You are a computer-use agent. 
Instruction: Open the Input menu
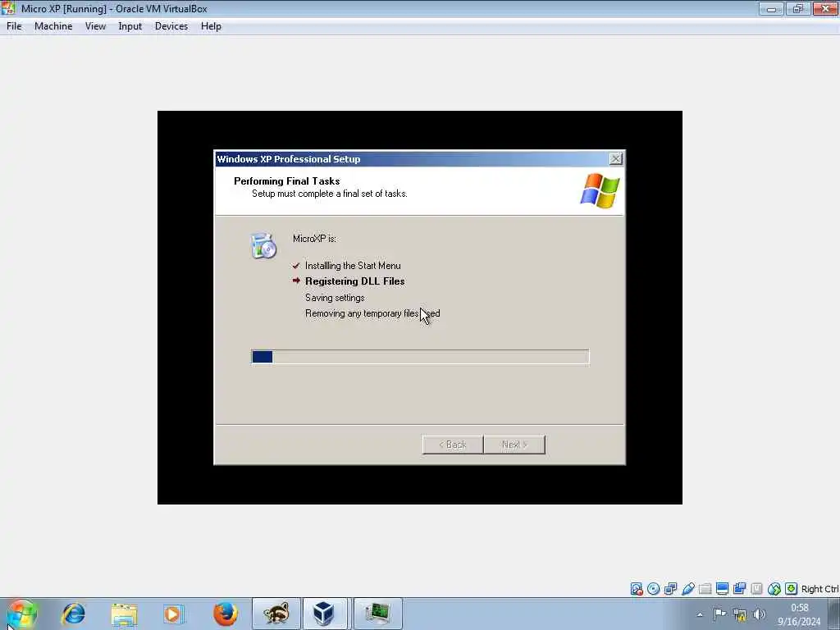click(x=130, y=26)
